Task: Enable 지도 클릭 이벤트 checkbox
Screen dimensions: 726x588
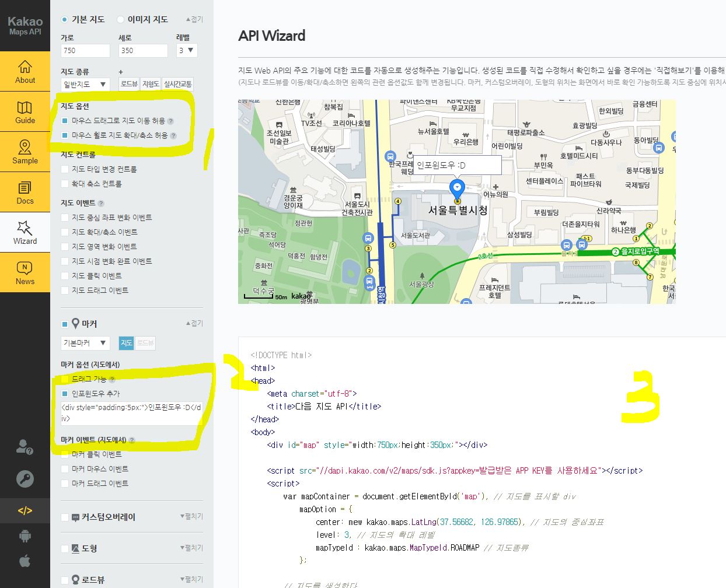Action: click(x=65, y=276)
